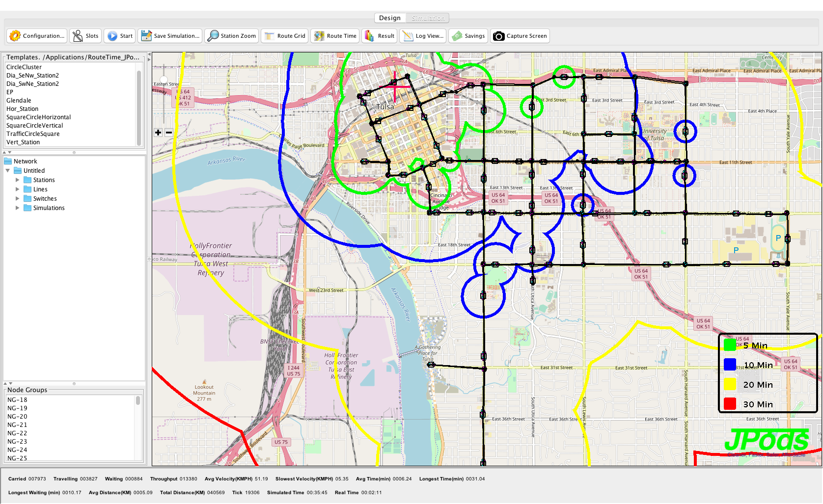Image resolution: width=823 pixels, height=504 pixels.
Task: Click the Save Simulation icon
Action: [x=146, y=36]
